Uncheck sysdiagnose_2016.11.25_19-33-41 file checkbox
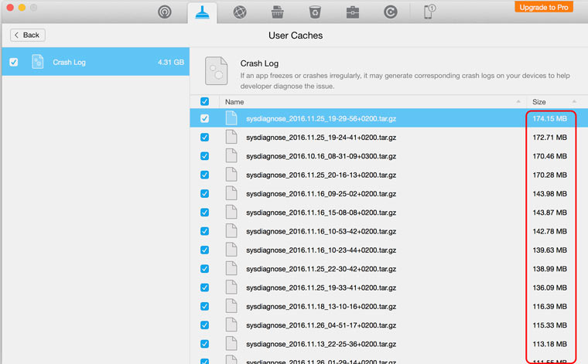Image resolution: width=588 pixels, height=364 pixels. [x=204, y=287]
